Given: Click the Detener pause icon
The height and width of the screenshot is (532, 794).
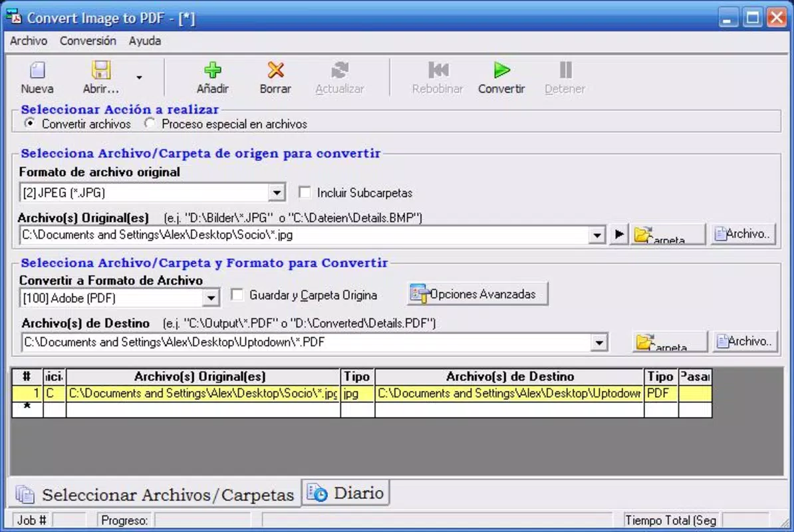Looking at the screenshot, I should pos(565,70).
